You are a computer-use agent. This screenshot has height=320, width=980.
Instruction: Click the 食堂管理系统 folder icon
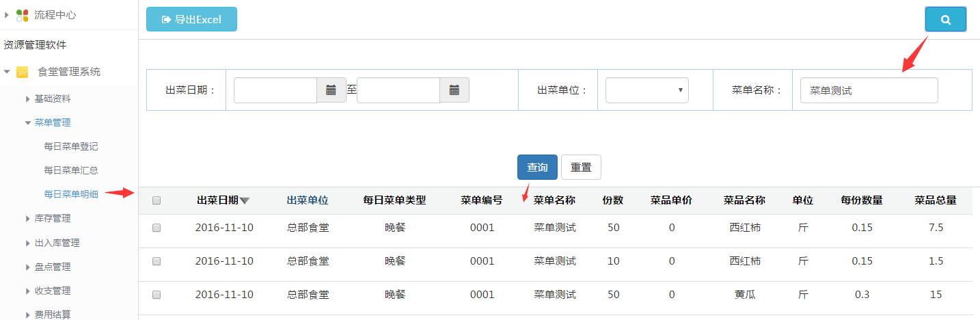pos(22,72)
